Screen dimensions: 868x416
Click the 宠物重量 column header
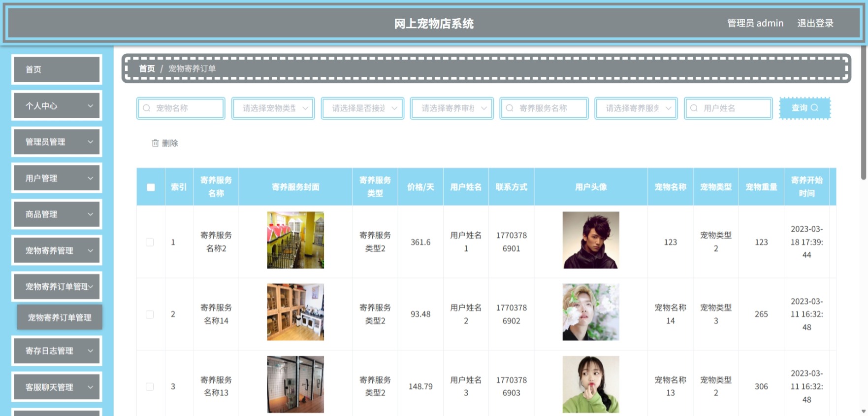(761, 187)
